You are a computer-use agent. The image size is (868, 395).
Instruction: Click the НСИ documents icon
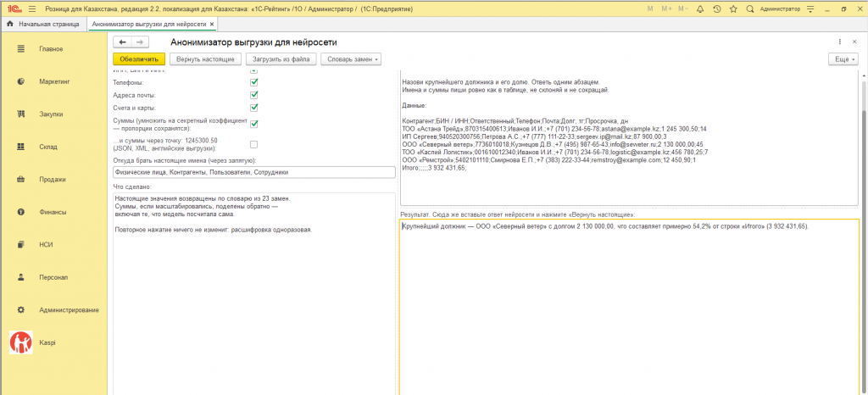click(21, 244)
